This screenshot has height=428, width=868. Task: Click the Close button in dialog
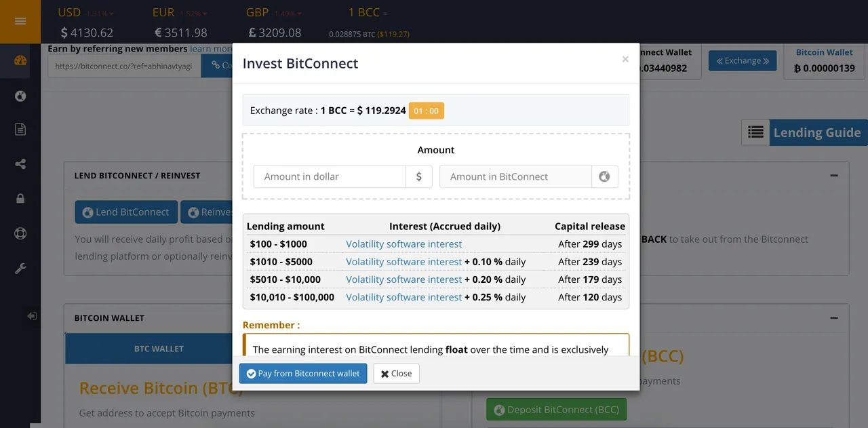pos(397,373)
